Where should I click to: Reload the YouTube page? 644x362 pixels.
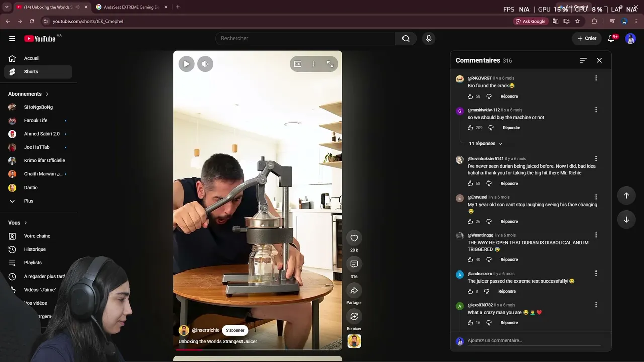(x=32, y=21)
